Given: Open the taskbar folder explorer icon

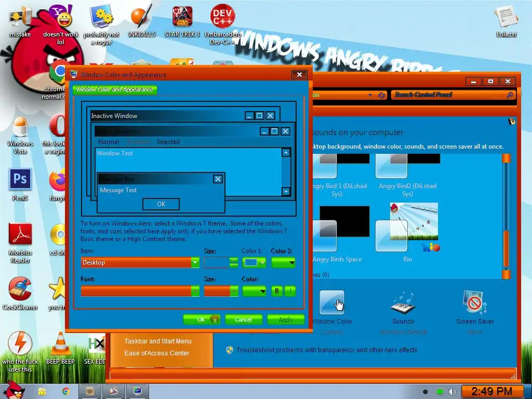Looking at the screenshot, I should (x=42, y=392).
